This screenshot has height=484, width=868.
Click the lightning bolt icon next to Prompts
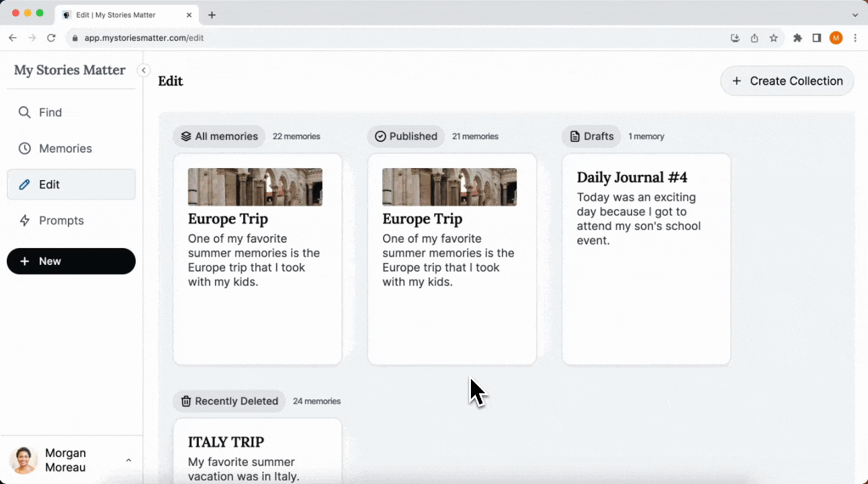pos(25,220)
